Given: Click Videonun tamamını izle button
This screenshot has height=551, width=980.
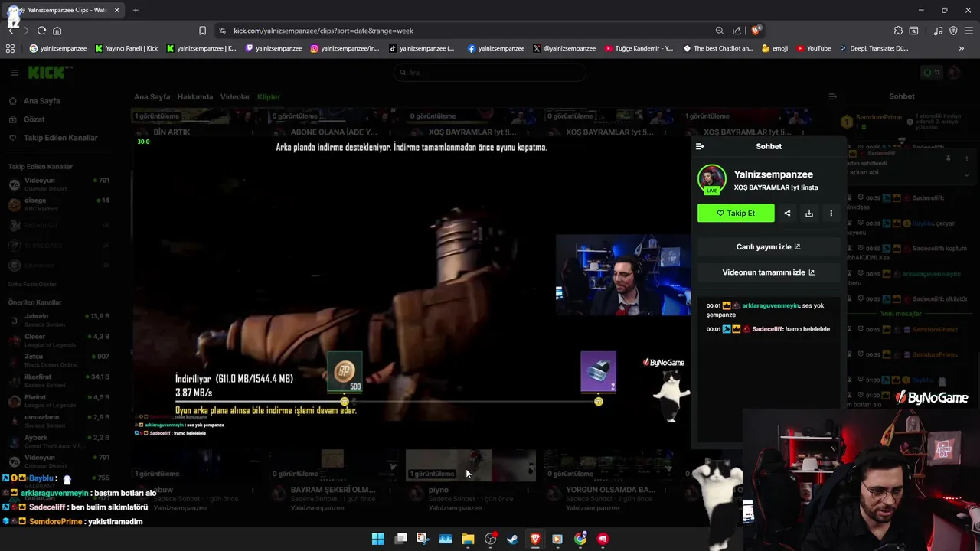Looking at the screenshot, I should tap(768, 272).
